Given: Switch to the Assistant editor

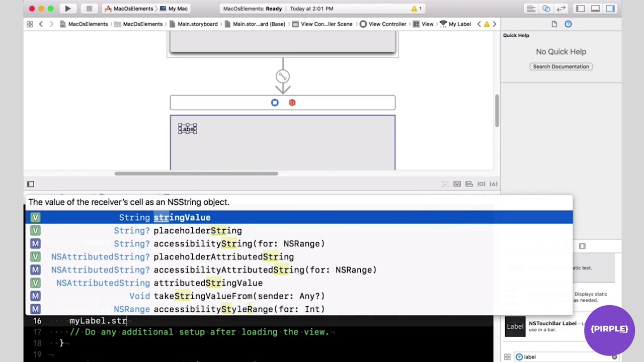Looking at the screenshot, I should pyautogui.click(x=546, y=9).
